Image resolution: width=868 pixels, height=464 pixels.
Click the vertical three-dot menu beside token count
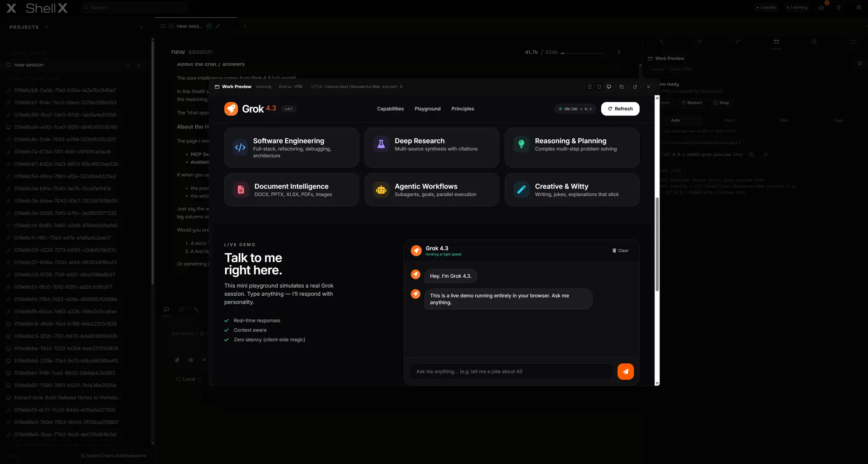click(x=618, y=52)
